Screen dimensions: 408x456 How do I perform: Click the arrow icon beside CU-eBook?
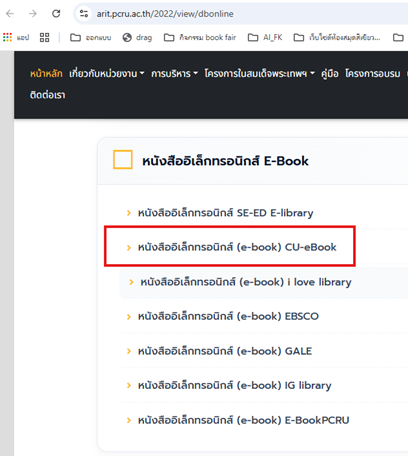pyautogui.click(x=129, y=247)
